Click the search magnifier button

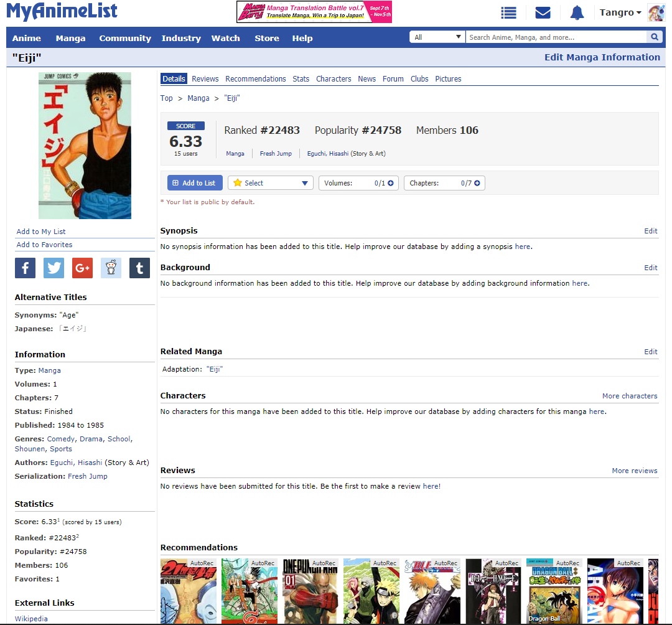tap(654, 37)
